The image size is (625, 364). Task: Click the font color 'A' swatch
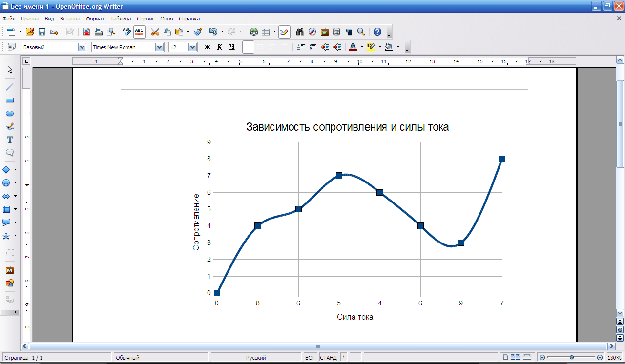point(353,47)
